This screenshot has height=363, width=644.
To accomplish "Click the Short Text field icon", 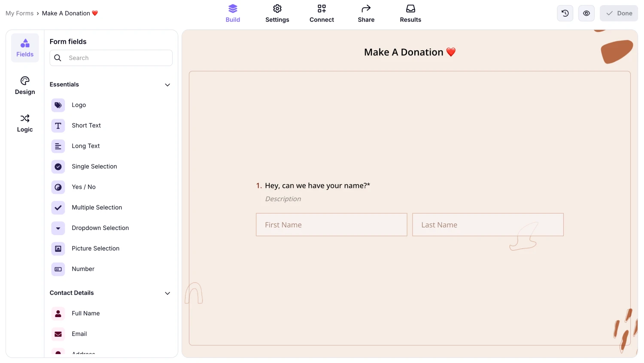I will point(58,125).
